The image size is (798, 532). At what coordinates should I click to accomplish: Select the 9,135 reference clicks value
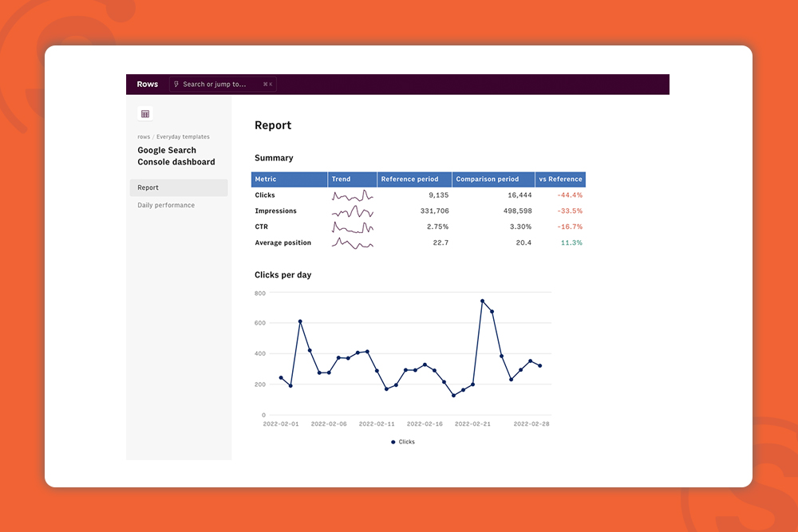(x=438, y=195)
